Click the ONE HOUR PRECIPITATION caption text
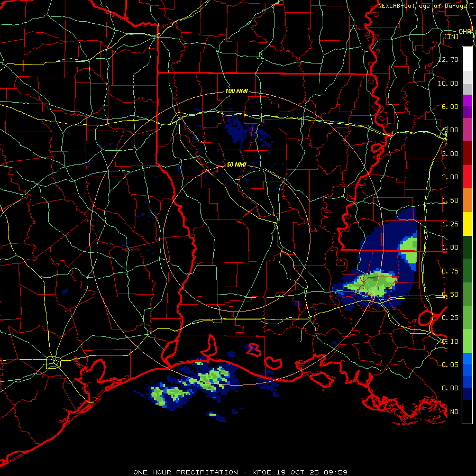The width and height of the screenshot is (476, 476). pos(186,472)
